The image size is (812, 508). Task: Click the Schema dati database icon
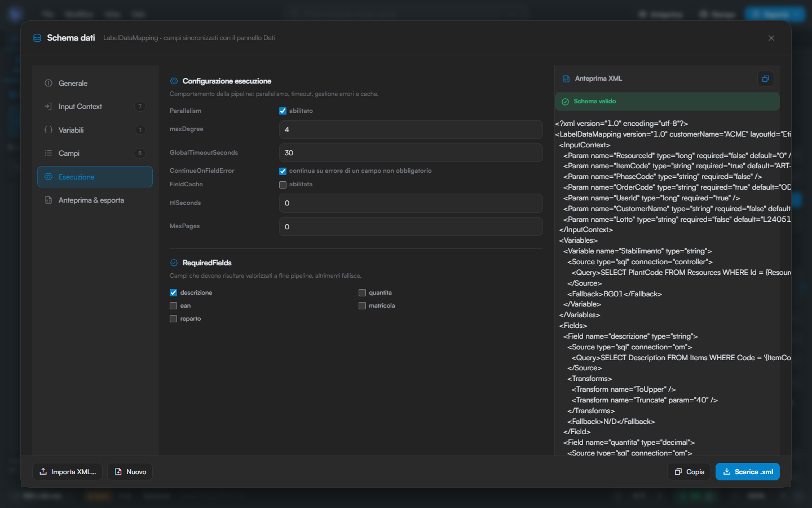pos(37,38)
